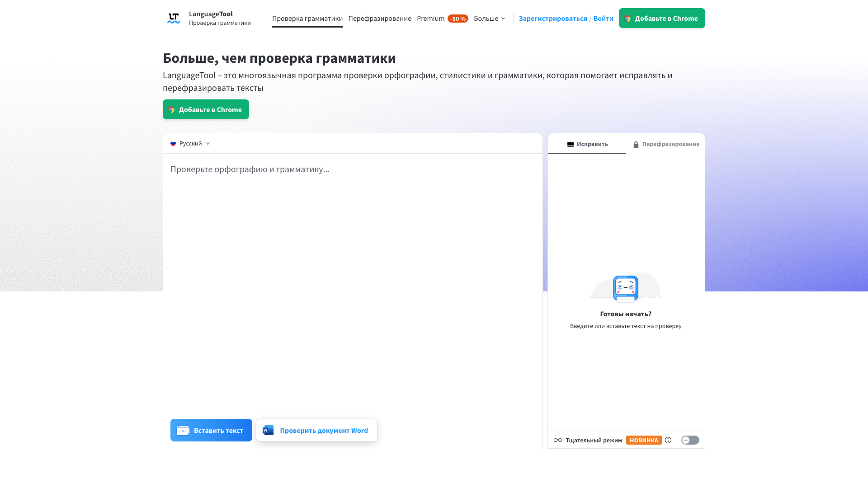Open the Русский language dropdown
Screen dimensions: 868x488
pos(190,144)
